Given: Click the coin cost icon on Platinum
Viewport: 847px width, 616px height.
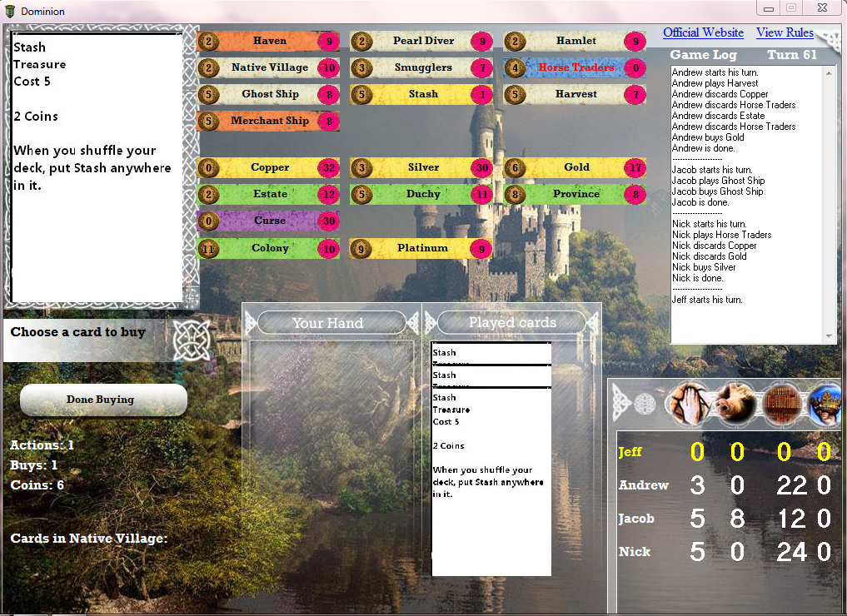Looking at the screenshot, I should coord(361,248).
